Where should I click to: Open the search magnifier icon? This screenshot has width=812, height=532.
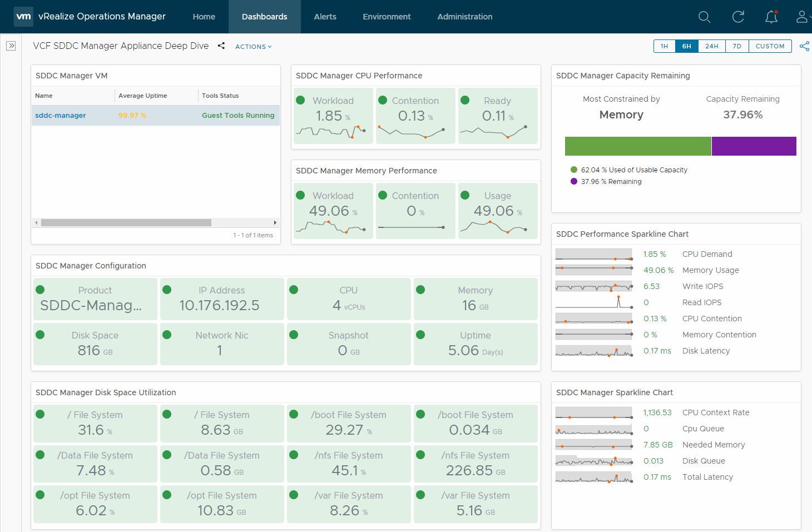(x=704, y=17)
